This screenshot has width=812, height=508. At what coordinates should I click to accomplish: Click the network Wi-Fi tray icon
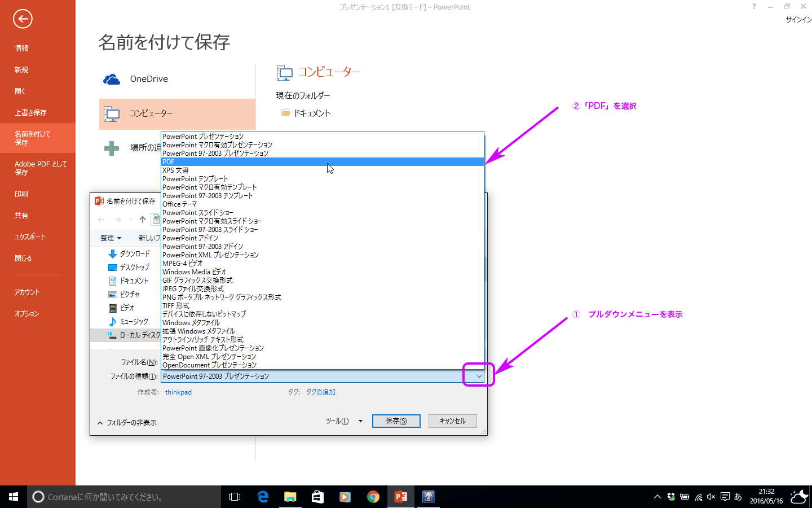pyautogui.click(x=698, y=497)
